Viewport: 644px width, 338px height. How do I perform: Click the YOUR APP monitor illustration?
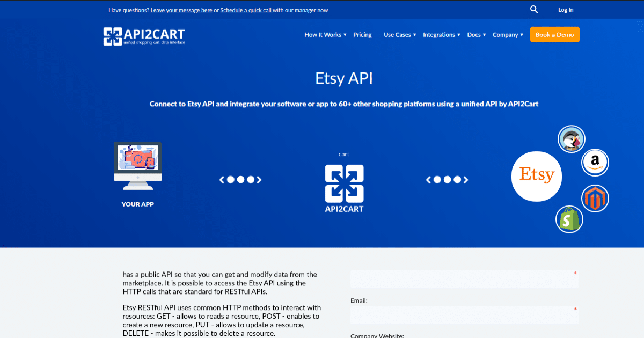coord(137,166)
